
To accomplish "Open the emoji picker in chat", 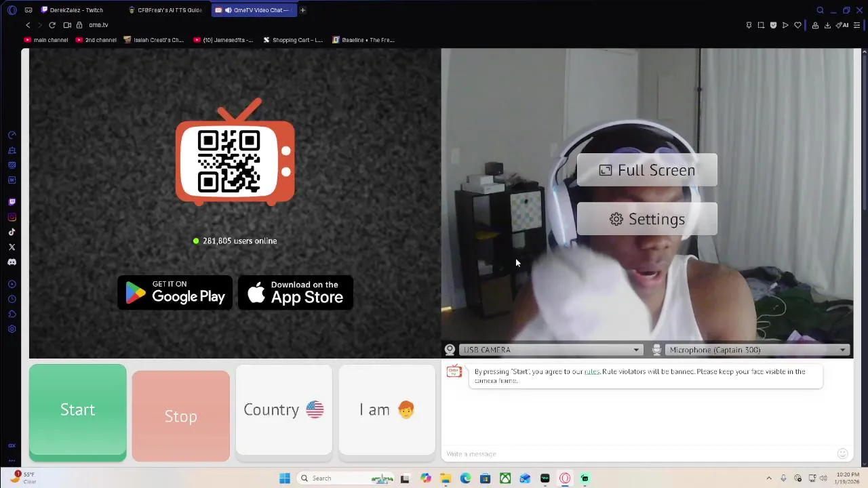I will 842,453.
